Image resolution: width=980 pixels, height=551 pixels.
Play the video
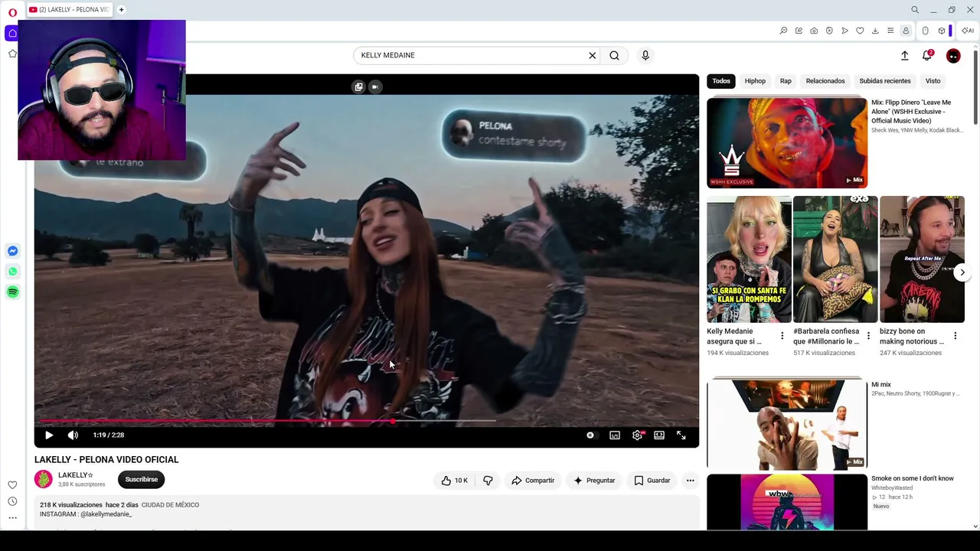(x=49, y=435)
